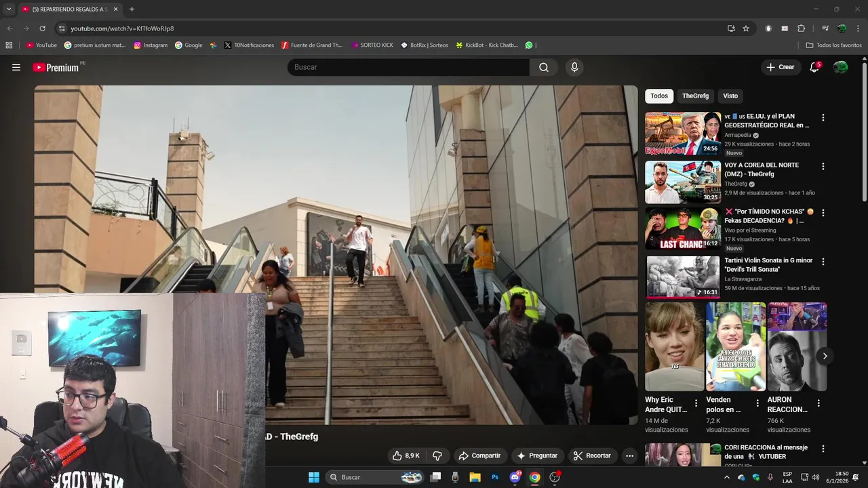
Task: Open the Armapedia EE.UU. video thumbnail
Action: (x=683, y=134)
